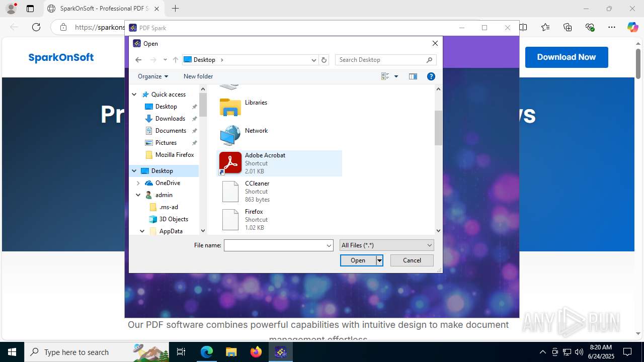
Task: Expand the OneDrive tree node
Action: tap(138, 183)
